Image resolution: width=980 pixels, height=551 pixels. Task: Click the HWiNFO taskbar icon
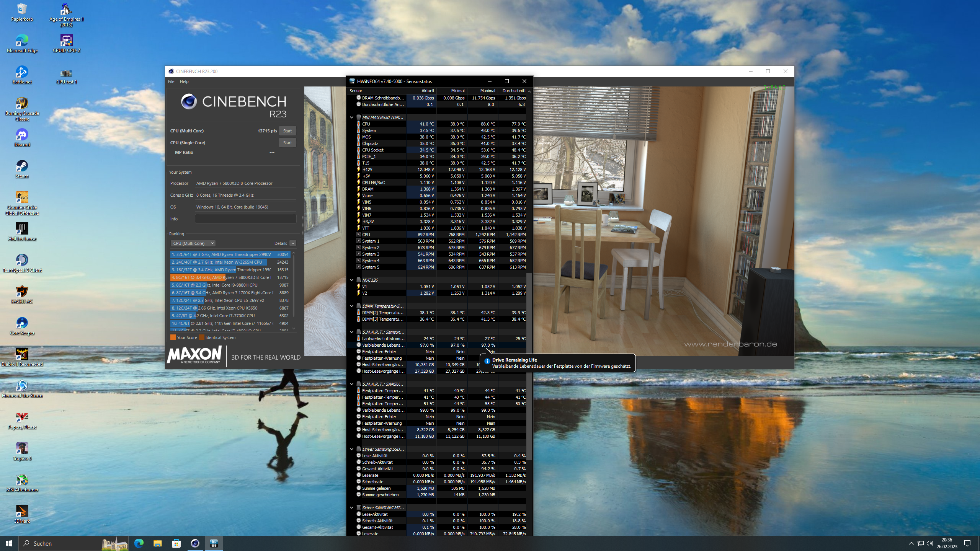pyautogui.click(x=214, y=543)
